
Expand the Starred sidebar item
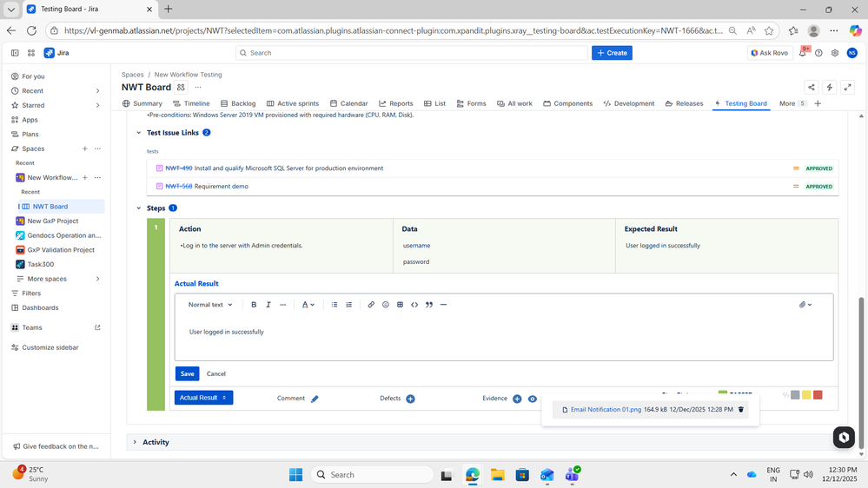coord(98,105)
